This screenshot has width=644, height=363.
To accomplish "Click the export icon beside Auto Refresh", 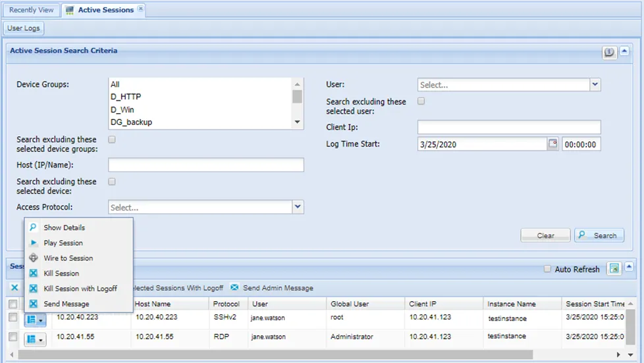I will pyautogui.click(x=614, y=269).
